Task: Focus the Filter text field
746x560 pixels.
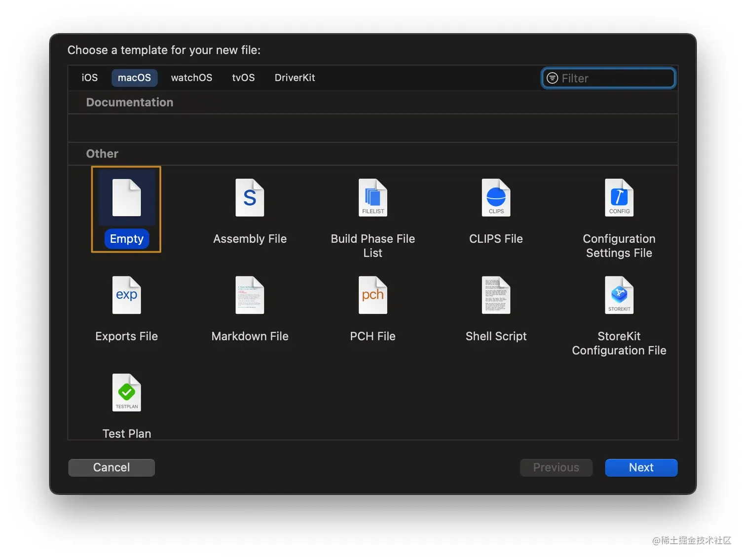Action: pyautogui.click(x=608, y=78)
